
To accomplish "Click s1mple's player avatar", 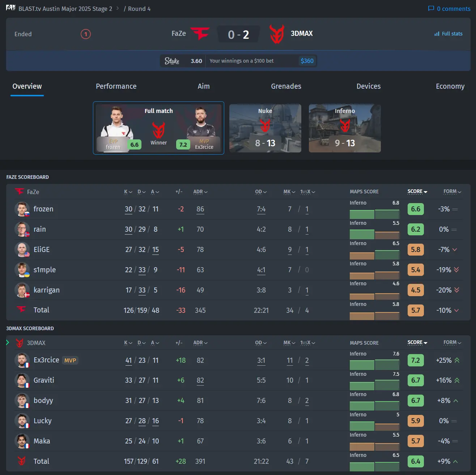I will tap(22, 270).
